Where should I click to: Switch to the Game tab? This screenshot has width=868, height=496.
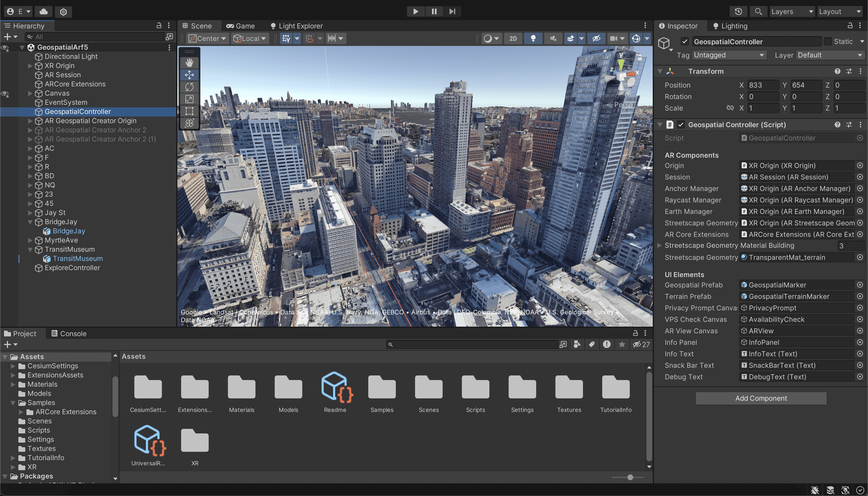pos(241,26)
